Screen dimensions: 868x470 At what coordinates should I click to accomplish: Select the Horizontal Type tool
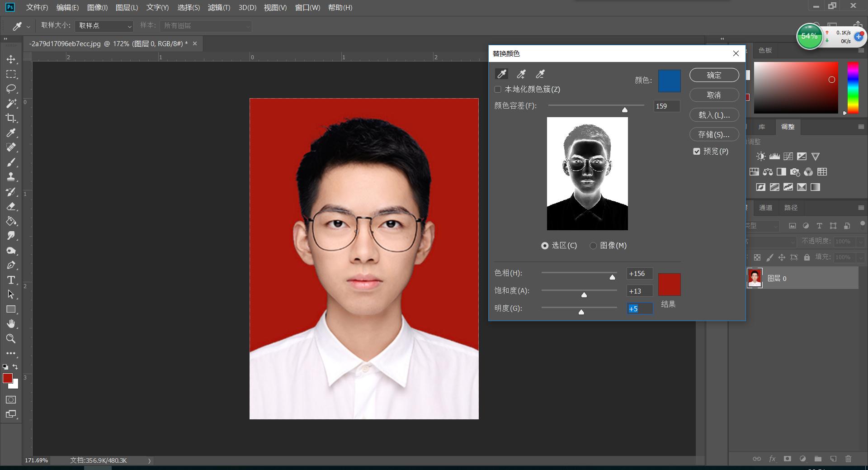12,280
